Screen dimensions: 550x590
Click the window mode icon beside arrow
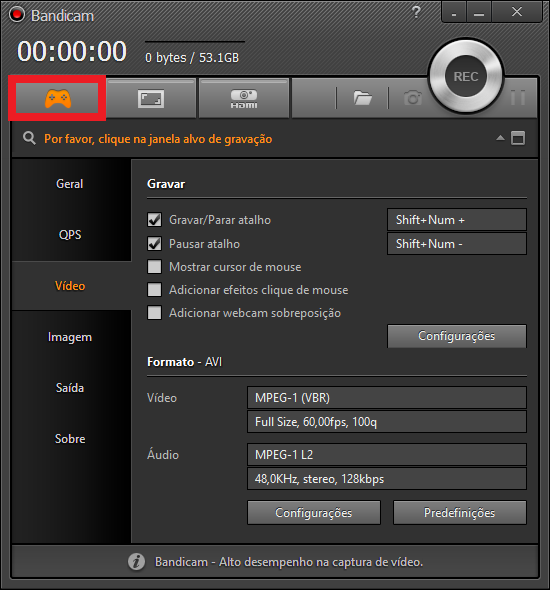click(x=518, y=138)
